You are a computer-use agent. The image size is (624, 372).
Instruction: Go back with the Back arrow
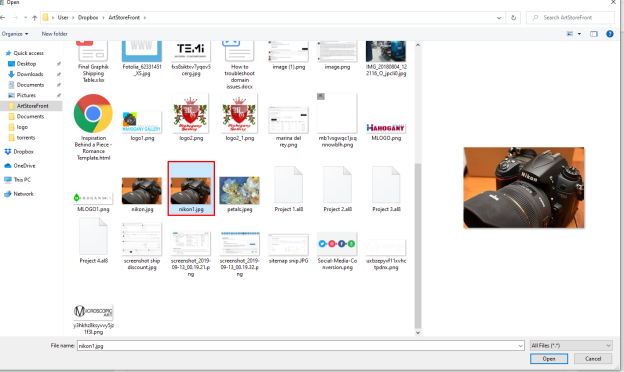click(x=2, y=18)
